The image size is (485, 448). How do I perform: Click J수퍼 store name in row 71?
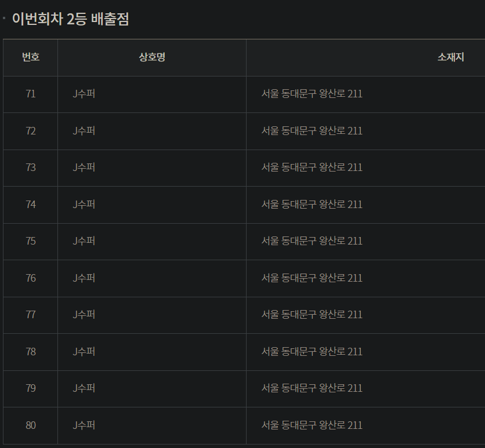point(84,94)
